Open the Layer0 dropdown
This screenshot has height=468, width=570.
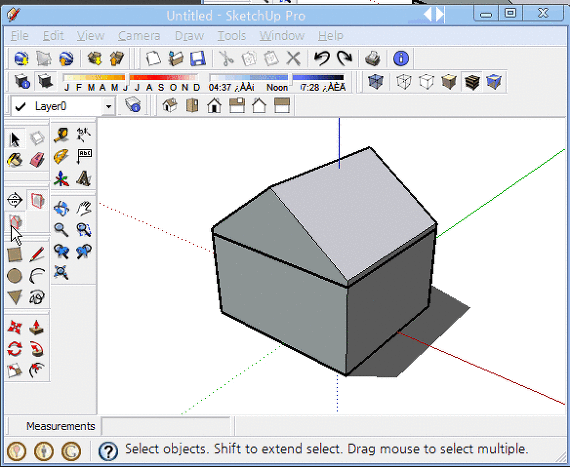tap(108, 107)
